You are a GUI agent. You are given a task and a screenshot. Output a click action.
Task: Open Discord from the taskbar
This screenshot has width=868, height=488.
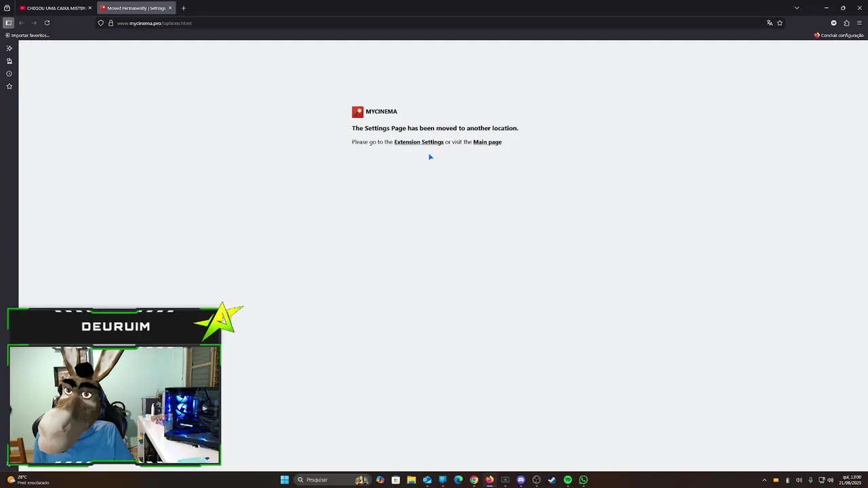coord(521,480)
